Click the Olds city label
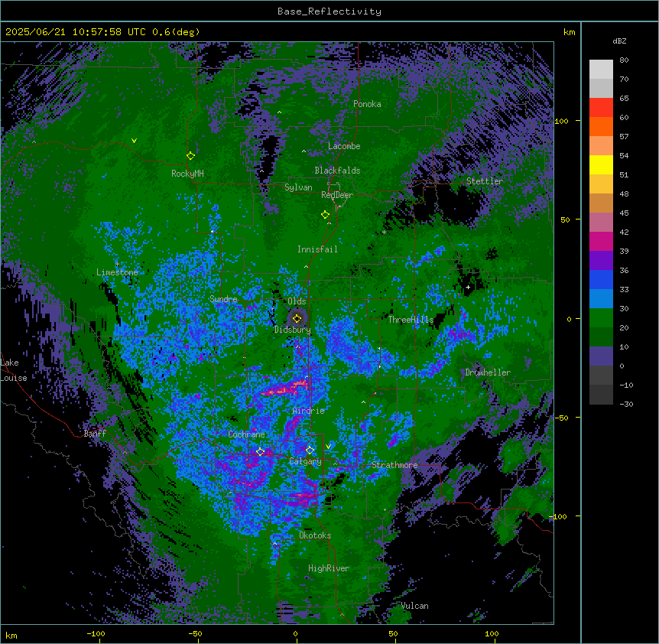 [297, 301]
